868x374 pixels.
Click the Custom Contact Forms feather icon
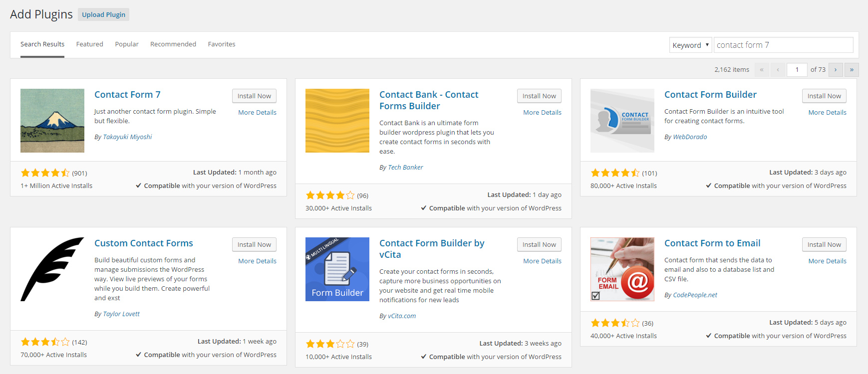click(x=52, y=269)
